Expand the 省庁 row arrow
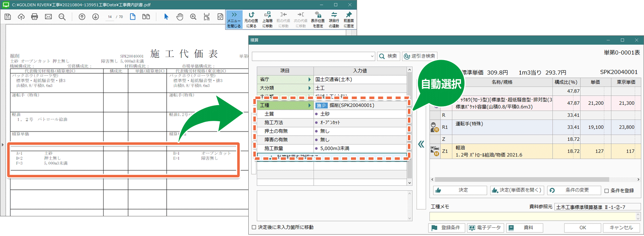This screenshot has height=236, width=644. [x=309, y=79]
